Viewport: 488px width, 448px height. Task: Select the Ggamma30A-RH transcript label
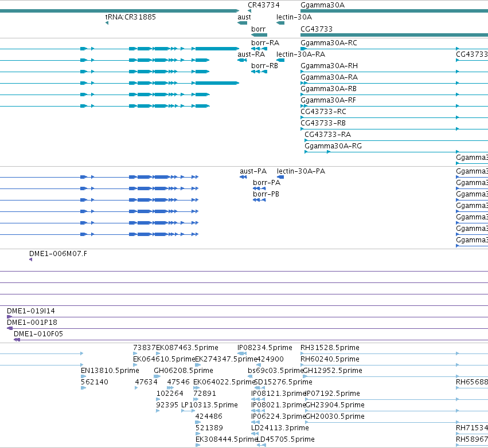pyautogui.click(x=329, y=66)
